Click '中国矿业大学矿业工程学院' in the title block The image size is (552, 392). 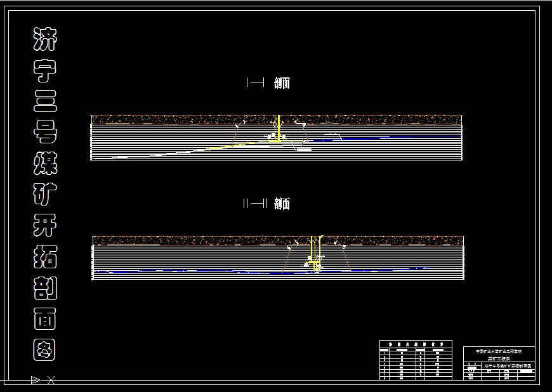[499, 351]
